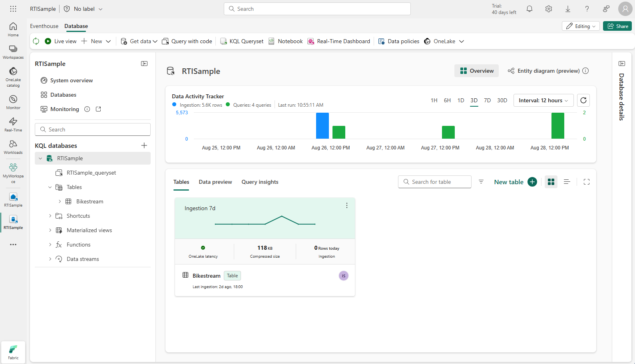Collapse the RTISample explorer pane
This screenshot has width=635, height=364.
[144, 64]
